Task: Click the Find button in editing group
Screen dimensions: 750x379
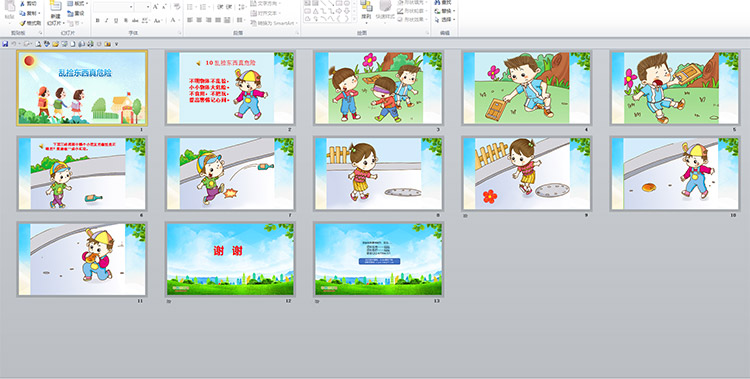Action: click(444, 2)
